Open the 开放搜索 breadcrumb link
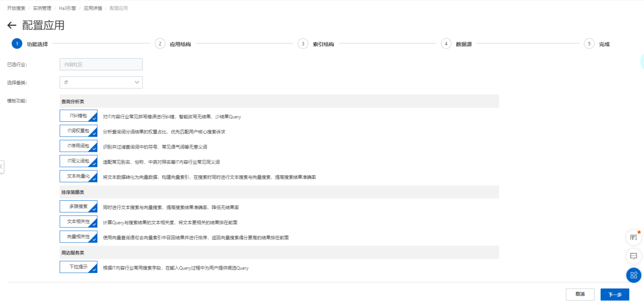Viewport: 644px width, 307px height. click(x=16, y=8)
